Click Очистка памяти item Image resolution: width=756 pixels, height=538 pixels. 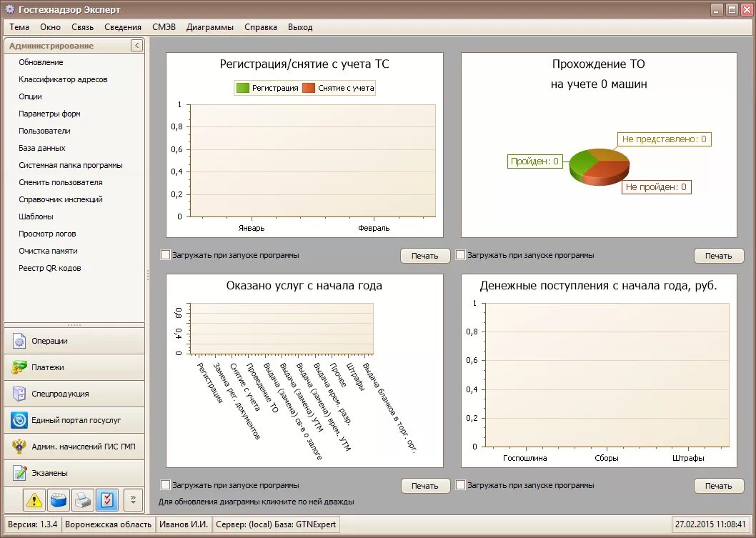(48, 251)
